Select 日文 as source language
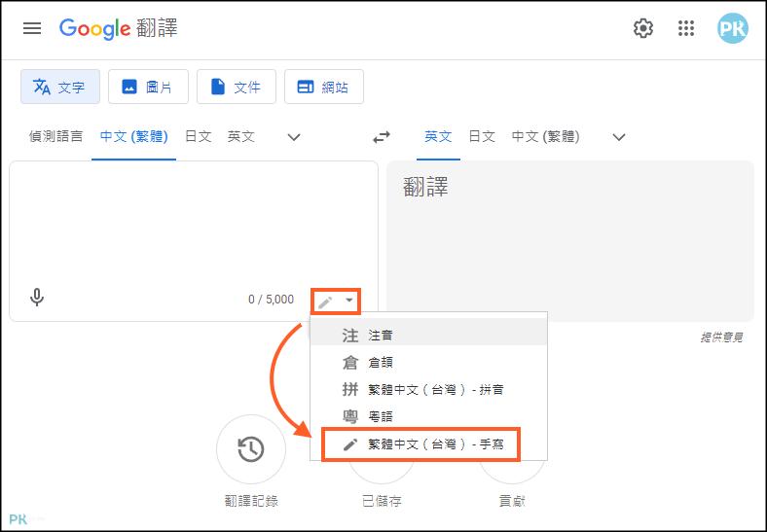 click(199, 136)
